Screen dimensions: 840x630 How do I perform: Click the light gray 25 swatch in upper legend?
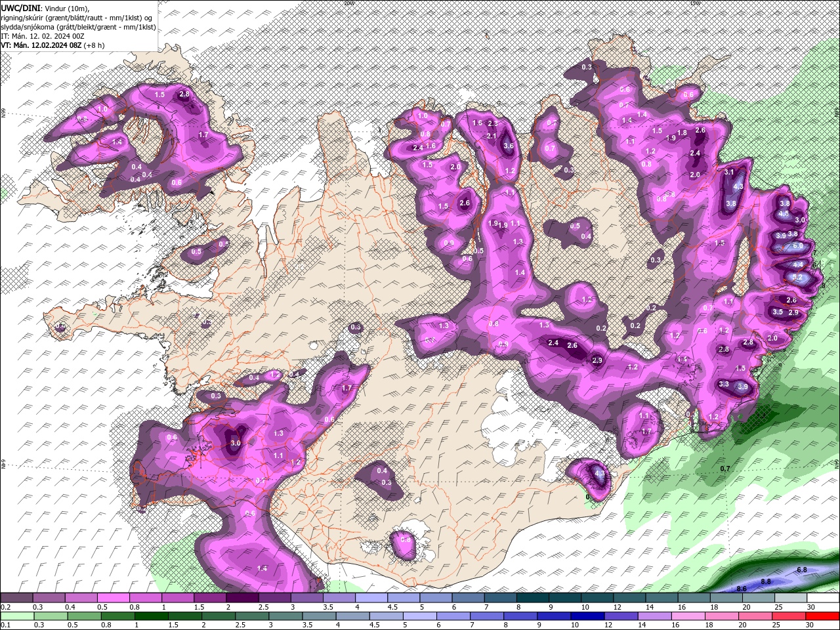tap(790, 598)
